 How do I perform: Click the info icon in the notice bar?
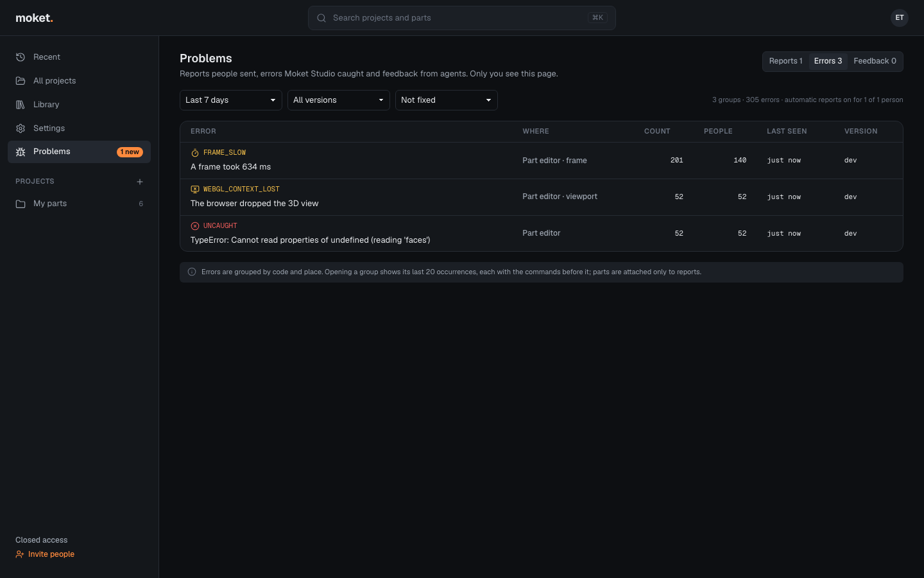[x=192, y=272]
